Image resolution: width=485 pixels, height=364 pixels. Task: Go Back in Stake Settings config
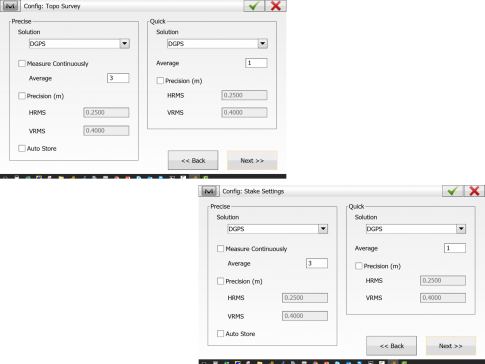point(392,346)
